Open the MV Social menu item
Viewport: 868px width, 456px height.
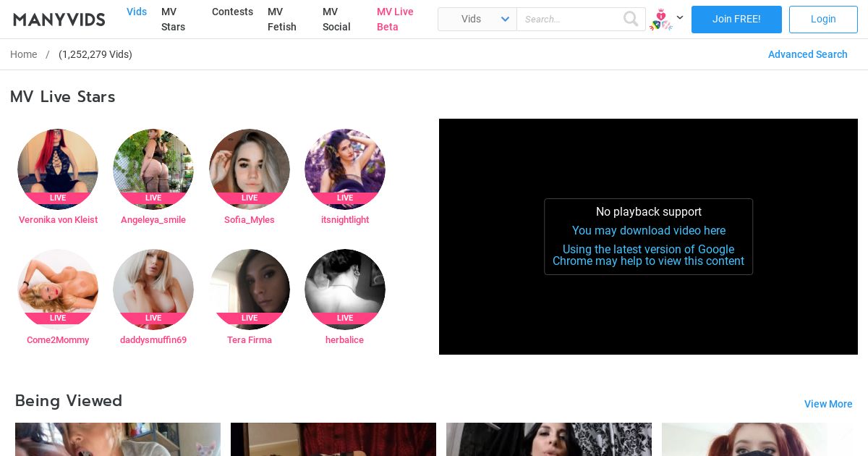coord(336,20)
